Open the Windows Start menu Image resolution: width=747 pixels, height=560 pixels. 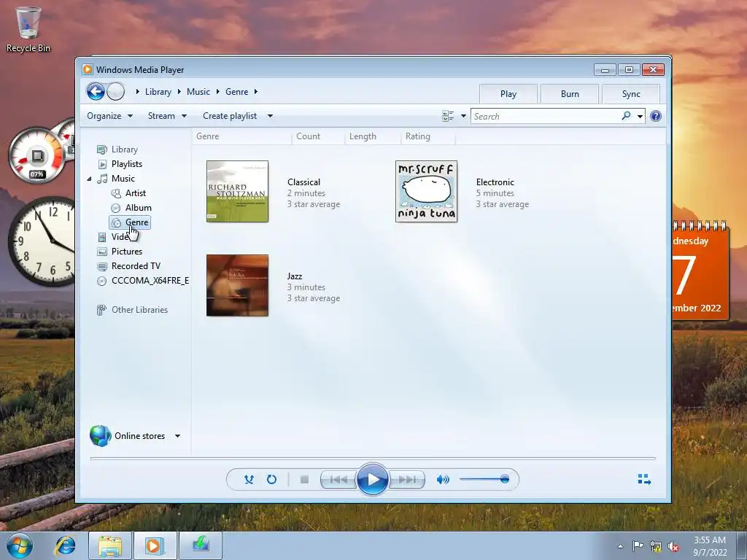click(x=20, y=545)
